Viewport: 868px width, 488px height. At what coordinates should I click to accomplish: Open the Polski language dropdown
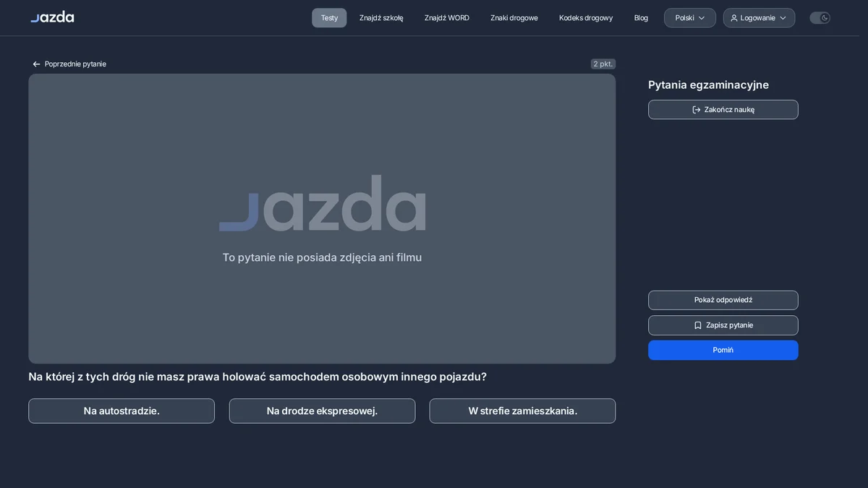690,18
